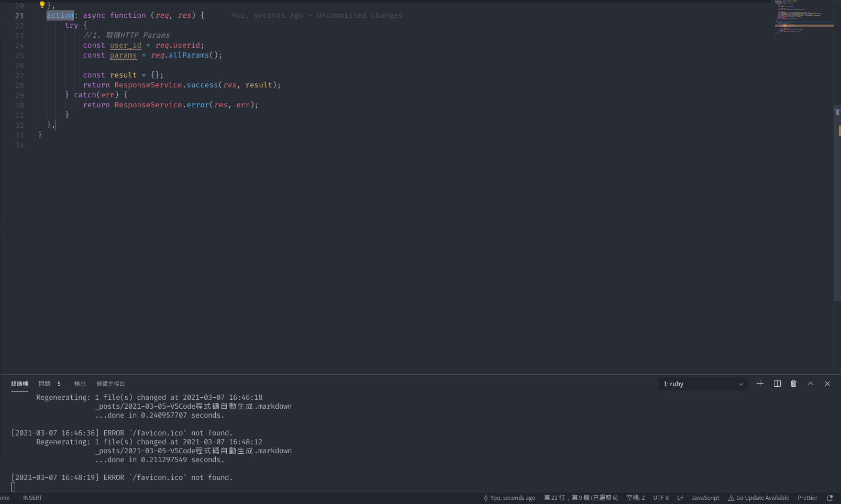Click 'ResponseService.error' call
Viewport: 841px width, 504px height.
(x=162, y=105)
